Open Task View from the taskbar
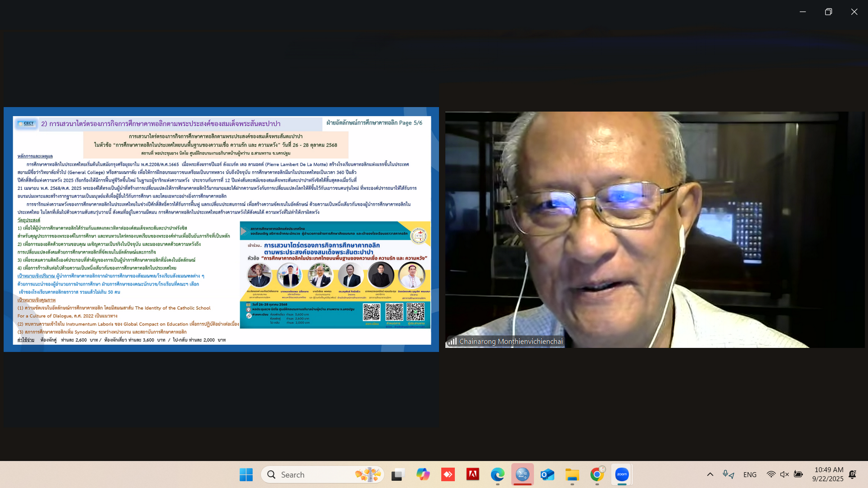Viewport: 868px width, 488px height. pyautogui.click(x=397, y=474)
